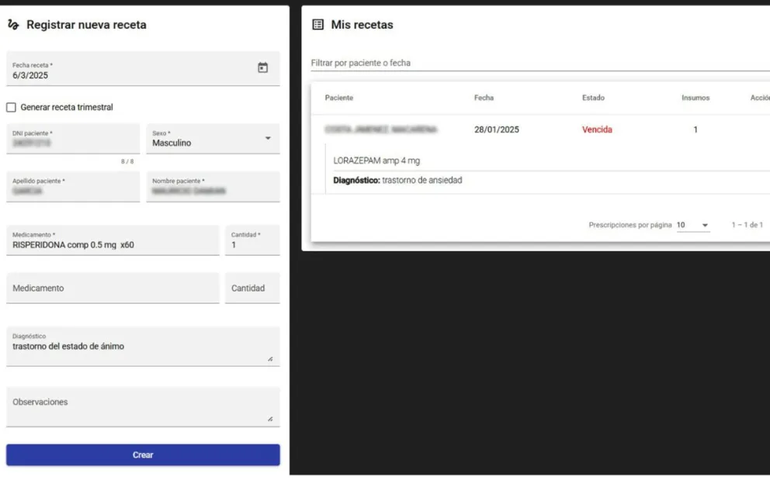Open the calendar date picker icon
The height and width of the screenshot is (480, 770).
[263, 68]
